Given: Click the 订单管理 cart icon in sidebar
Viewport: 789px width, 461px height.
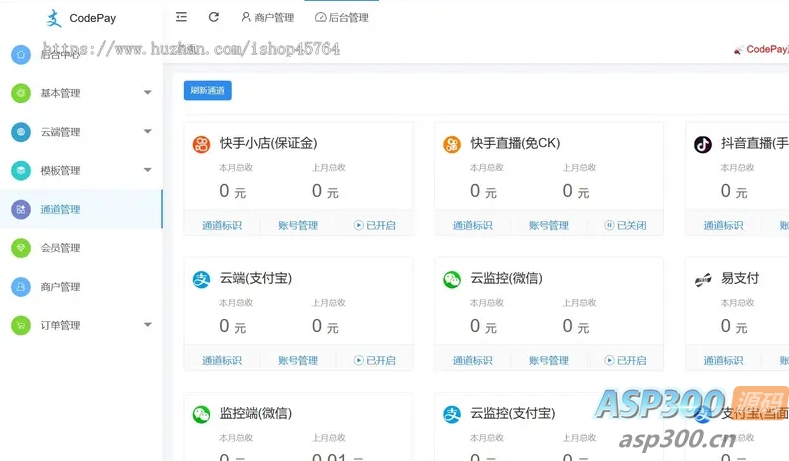Looking at the screenshot, I should (x=21, y=326).
